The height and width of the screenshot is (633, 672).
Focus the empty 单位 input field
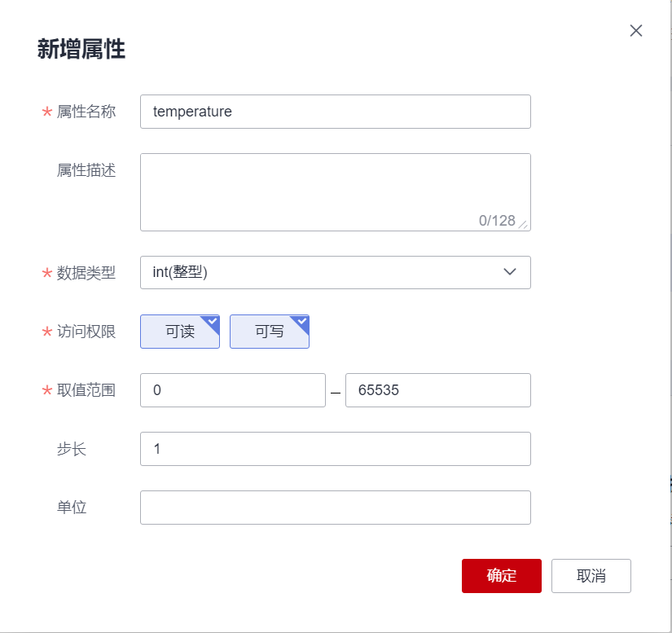coord(335,508)
